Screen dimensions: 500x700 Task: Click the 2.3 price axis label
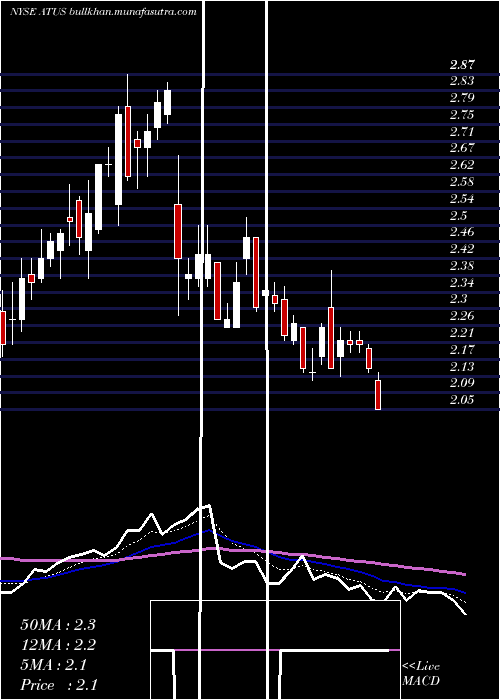pyautogui.click(x=458, y=299)
